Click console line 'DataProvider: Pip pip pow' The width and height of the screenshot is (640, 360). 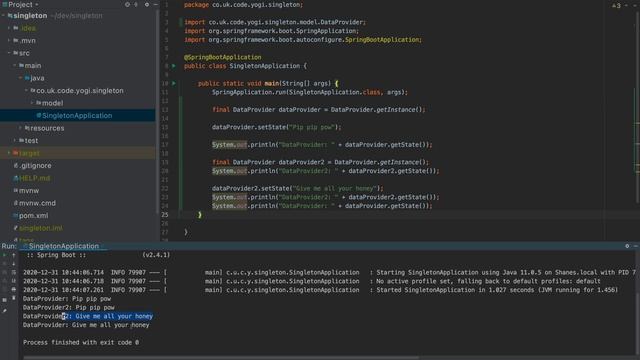[x=67, y=299]
